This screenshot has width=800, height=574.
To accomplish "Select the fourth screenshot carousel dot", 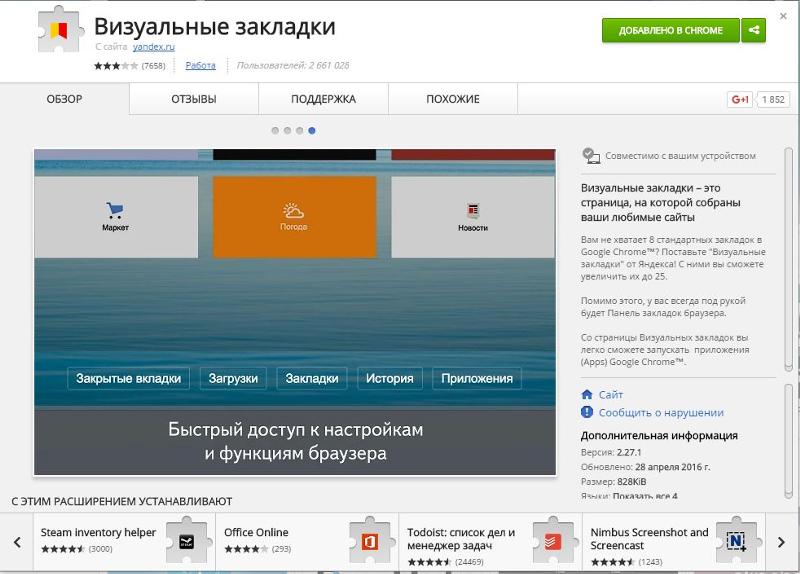I will tap(312, 131).
